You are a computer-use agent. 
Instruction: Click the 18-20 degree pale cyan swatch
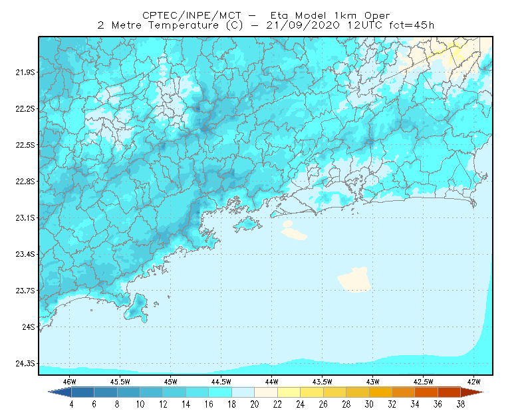(x=243, y=392)
